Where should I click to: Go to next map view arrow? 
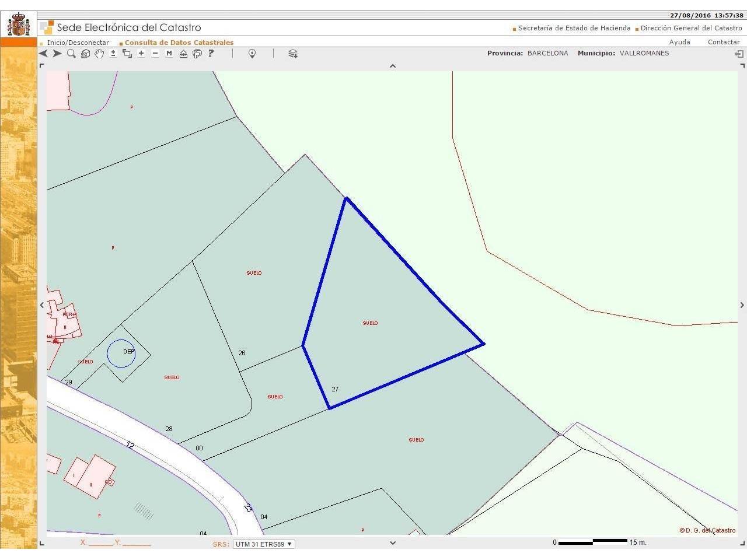click(x=57, y=54)
